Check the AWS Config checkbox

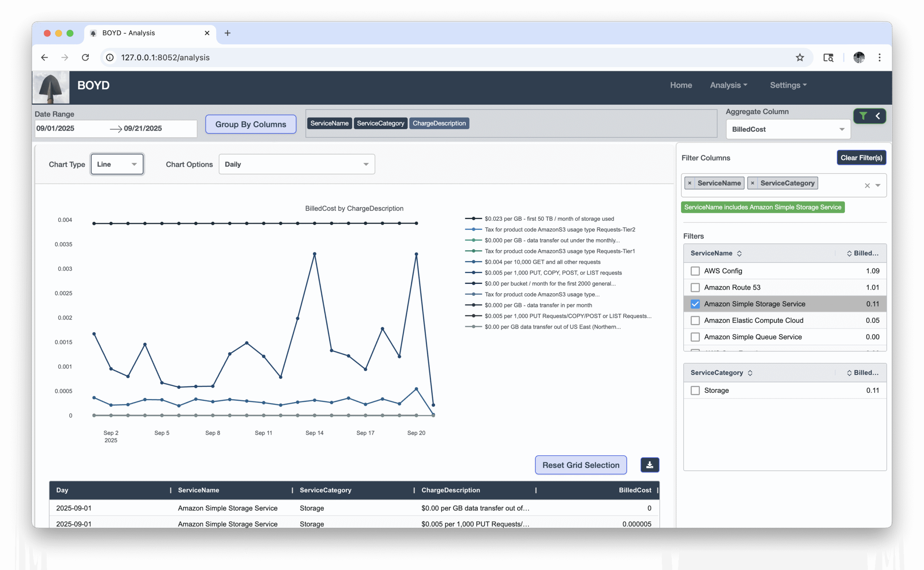[695, 271]
